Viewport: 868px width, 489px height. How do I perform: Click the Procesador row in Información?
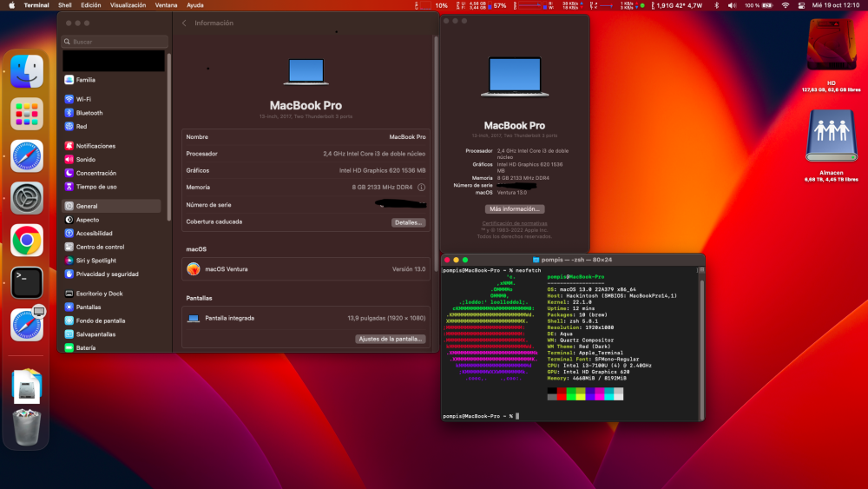306,154
